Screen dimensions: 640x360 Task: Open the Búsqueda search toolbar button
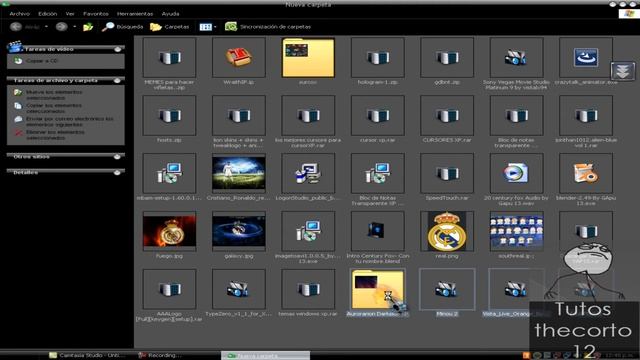122,27
